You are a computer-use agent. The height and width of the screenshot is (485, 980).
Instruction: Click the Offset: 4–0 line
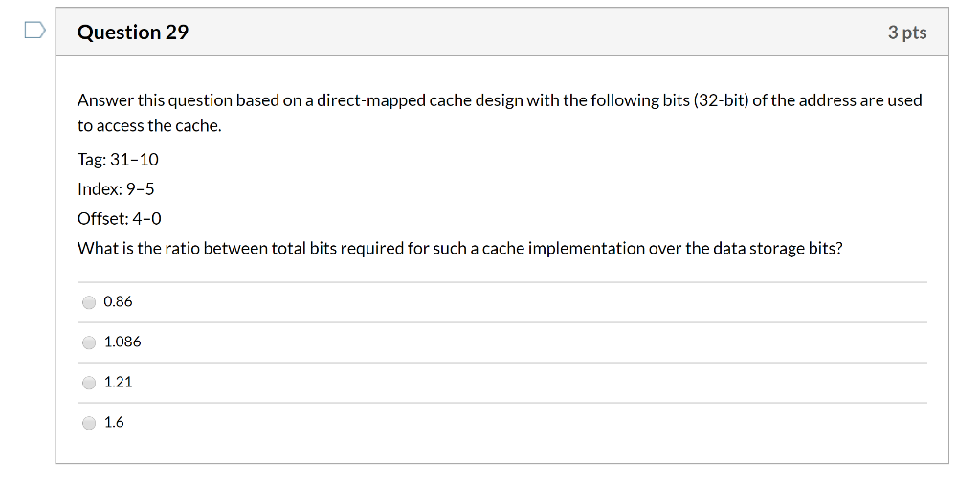click(120, 219)
